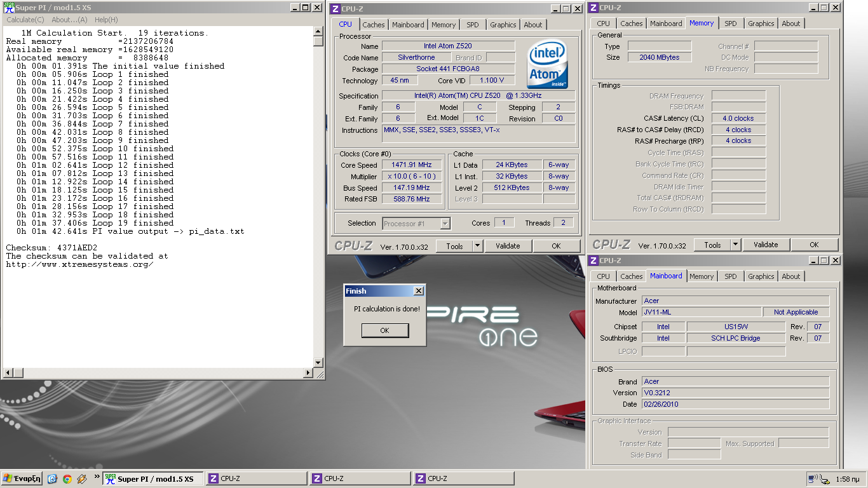Click Validate in the CPU-Z Memory window
Image resolution: width=868 pixels, height=488 pixels.
tap(766, 245)
